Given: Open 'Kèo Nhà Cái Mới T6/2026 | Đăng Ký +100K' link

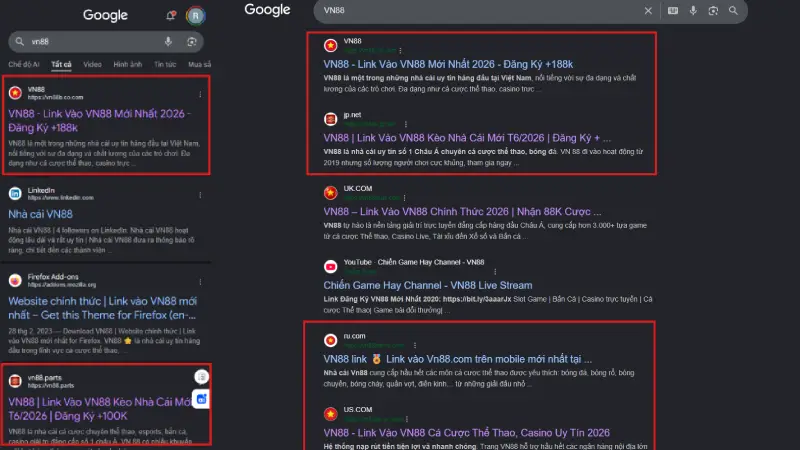Looking at the screenshot, I should point(100,409).
